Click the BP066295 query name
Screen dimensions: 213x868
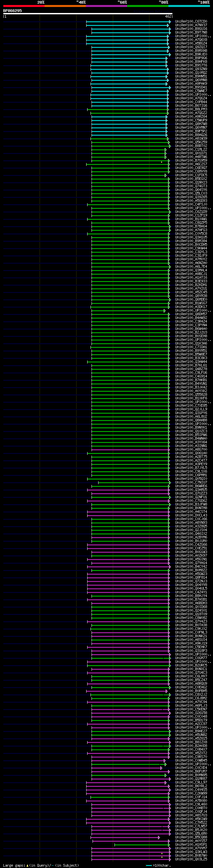coord(12,11)
